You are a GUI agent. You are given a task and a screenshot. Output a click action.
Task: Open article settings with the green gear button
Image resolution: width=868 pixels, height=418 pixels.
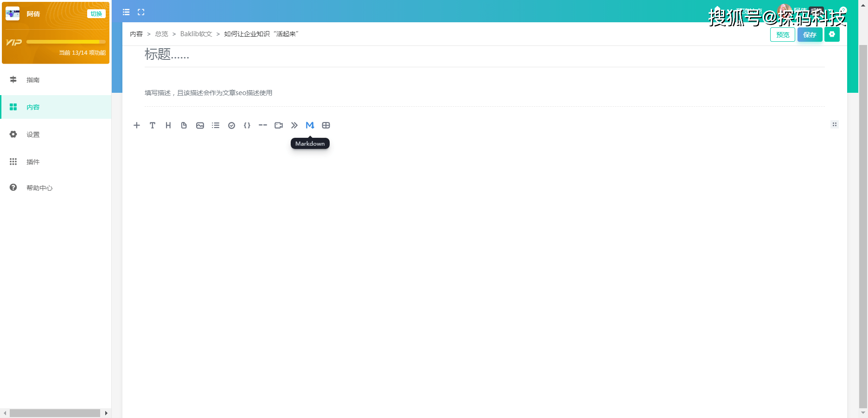832,34
